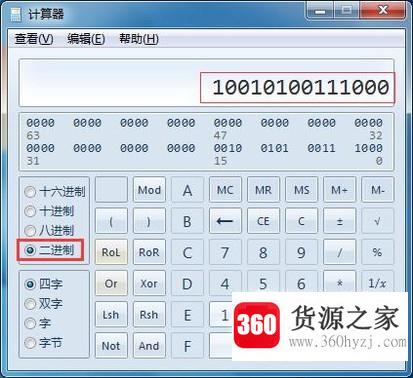Click the digit 1 key

click(x=221, y=314)
